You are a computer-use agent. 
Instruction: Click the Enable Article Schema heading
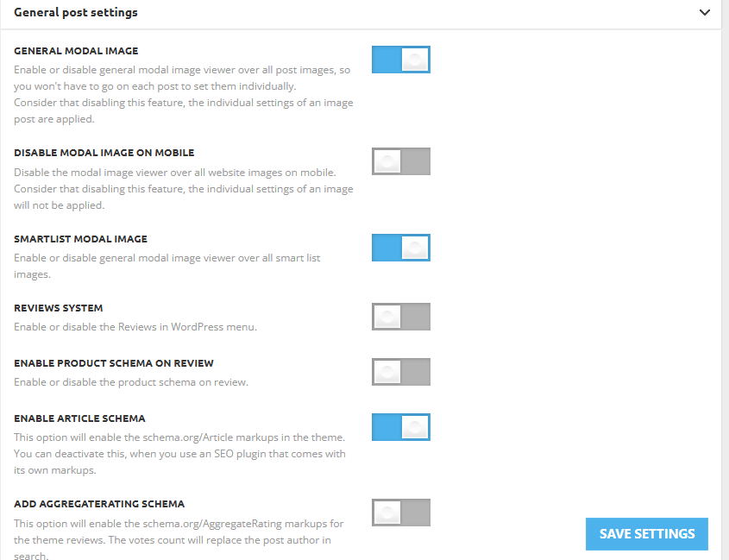point(79,418)
